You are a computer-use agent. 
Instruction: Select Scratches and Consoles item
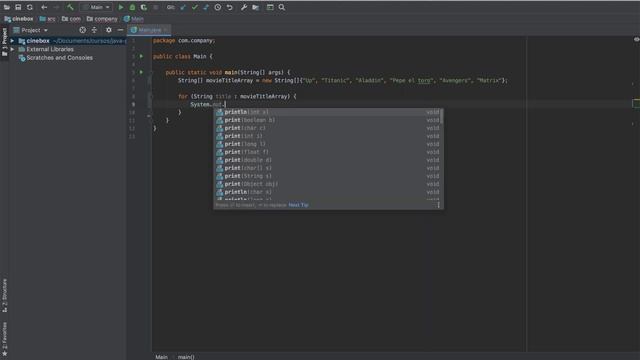click(x=56, y=58)
